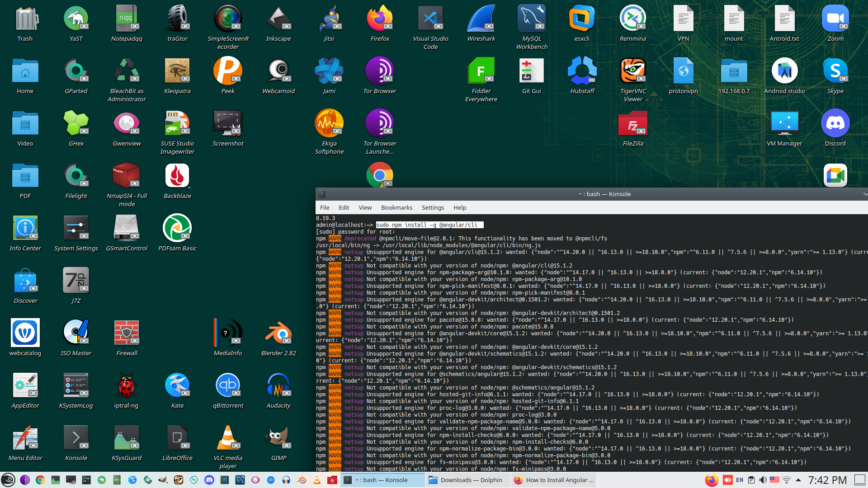
Task: Open the openSUSE application launcher menu
Action: (8, 480)
